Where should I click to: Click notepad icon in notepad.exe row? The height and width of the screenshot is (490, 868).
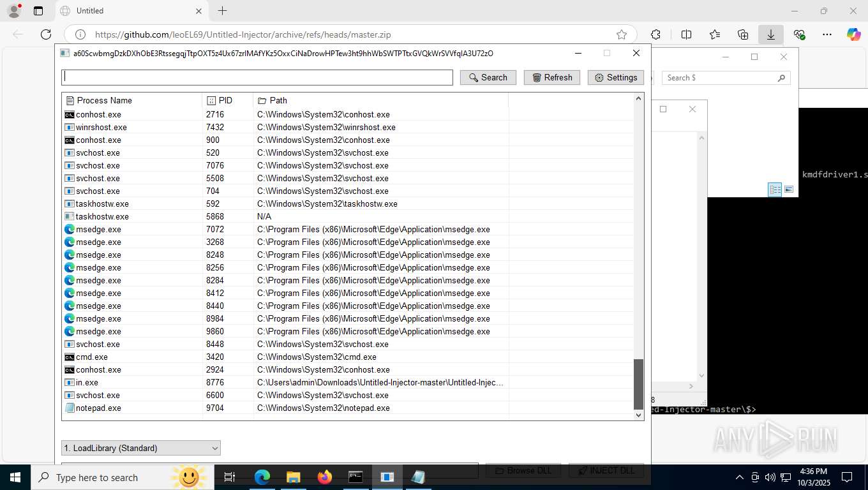pyautogui.click(x=70, y=408)
